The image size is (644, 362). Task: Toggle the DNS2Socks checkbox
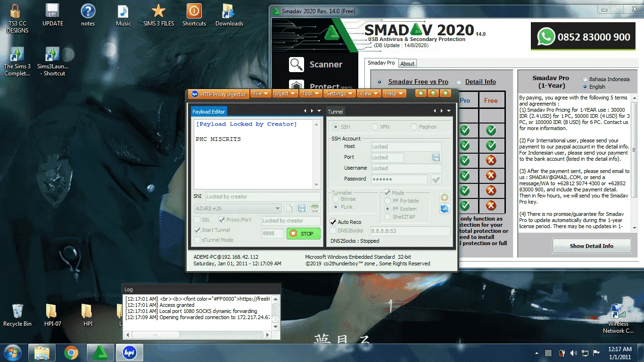tap(333, 230)
